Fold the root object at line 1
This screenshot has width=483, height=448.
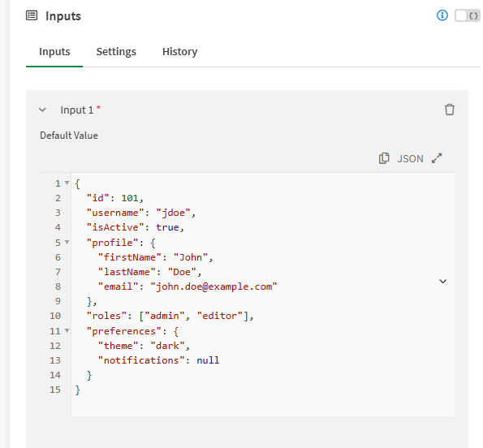click(67, 183)
